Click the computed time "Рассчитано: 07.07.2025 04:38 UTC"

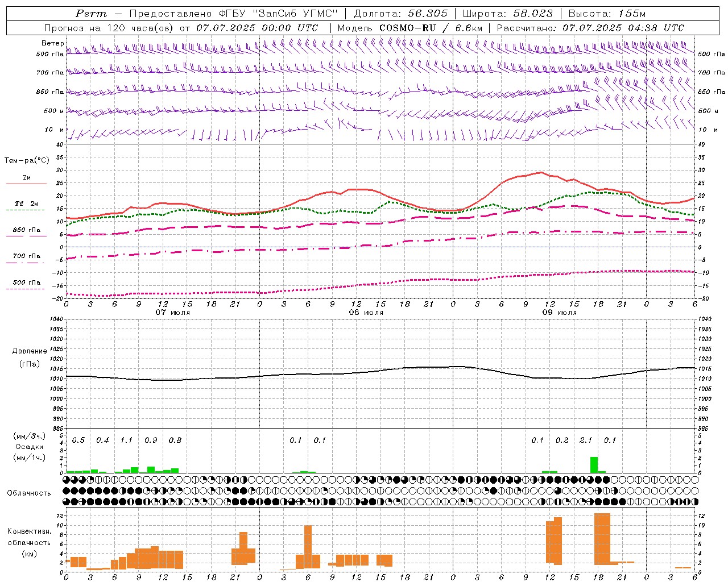[590, 28]
